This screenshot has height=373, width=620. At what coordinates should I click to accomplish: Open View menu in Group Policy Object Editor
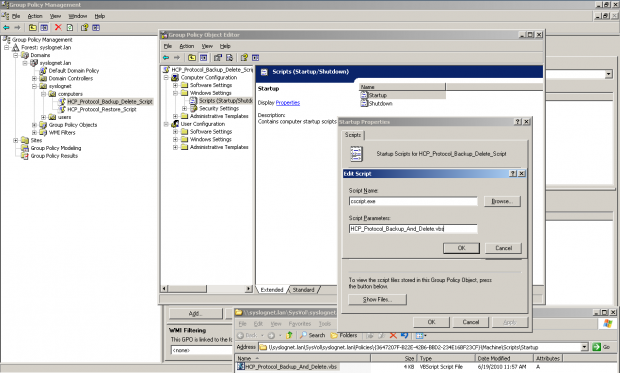207,46
